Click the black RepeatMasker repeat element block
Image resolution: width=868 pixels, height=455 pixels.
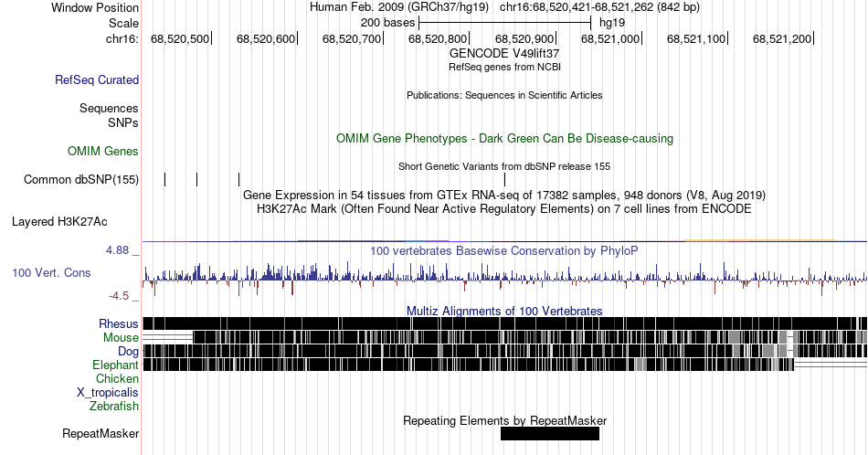pyautogui.click(x=550, y=433)
